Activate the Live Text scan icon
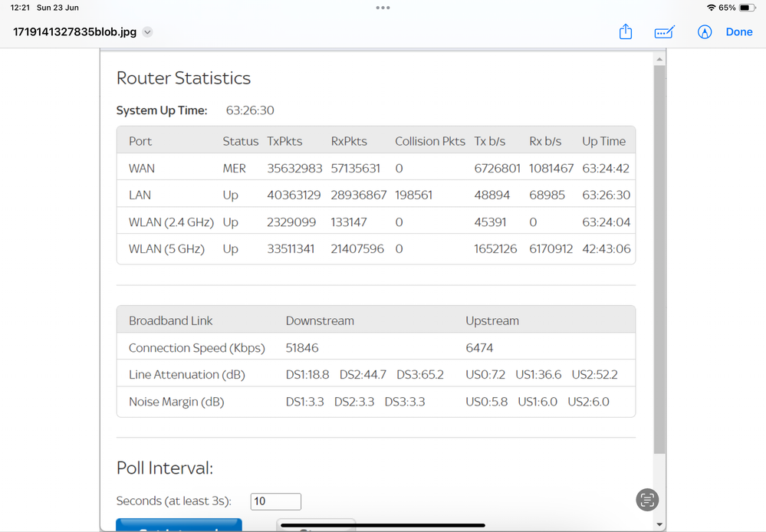This screenshot has height=532, width=766. (648, 500)
